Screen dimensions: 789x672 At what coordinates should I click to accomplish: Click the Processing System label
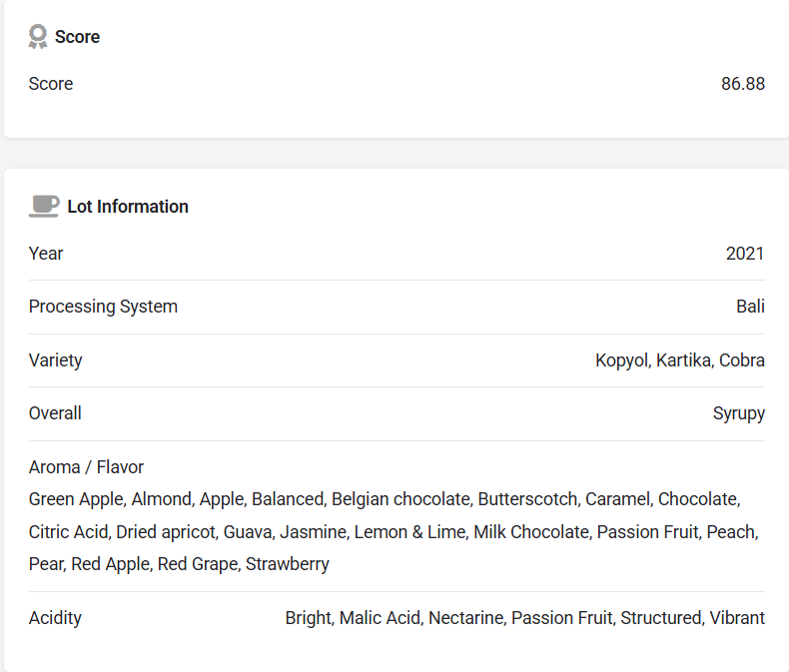[103, 307]
